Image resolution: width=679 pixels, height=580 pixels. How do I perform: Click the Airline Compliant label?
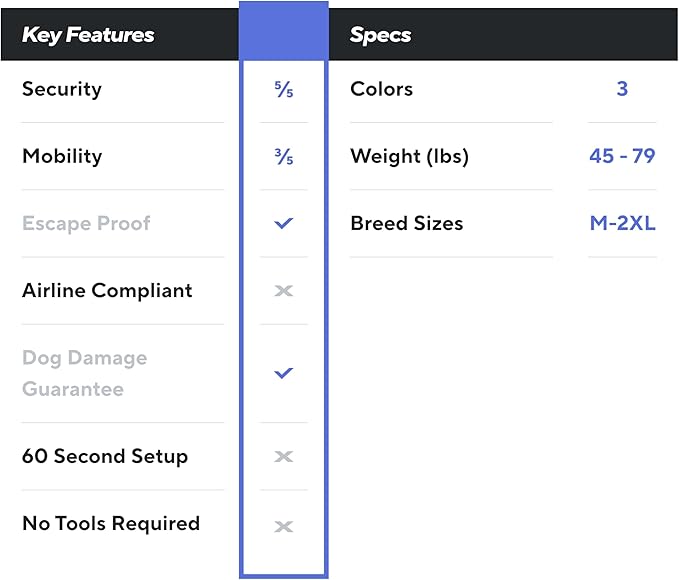[107, 290]
